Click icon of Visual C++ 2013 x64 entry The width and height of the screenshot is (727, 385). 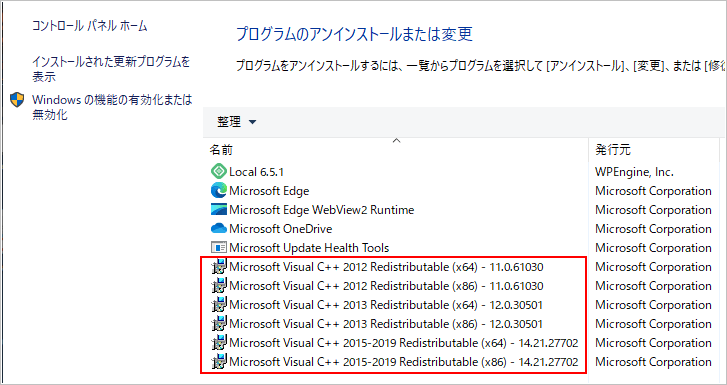click(218, 305)
